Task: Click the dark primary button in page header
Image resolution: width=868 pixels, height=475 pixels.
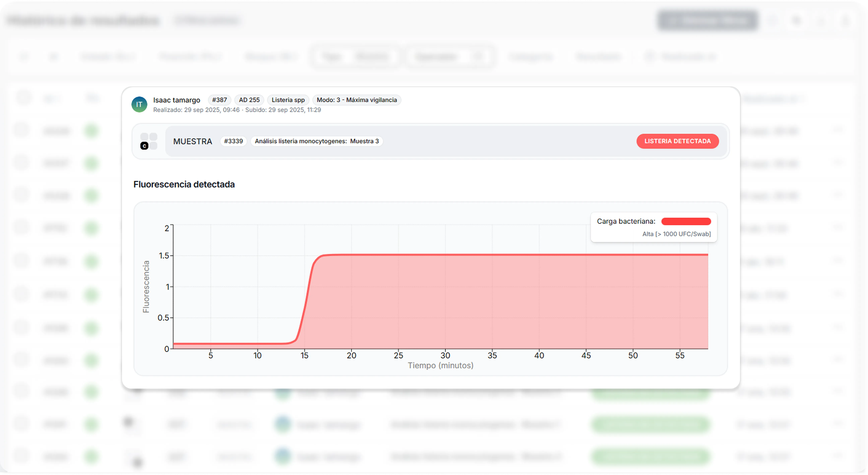Action: [708, 21]
